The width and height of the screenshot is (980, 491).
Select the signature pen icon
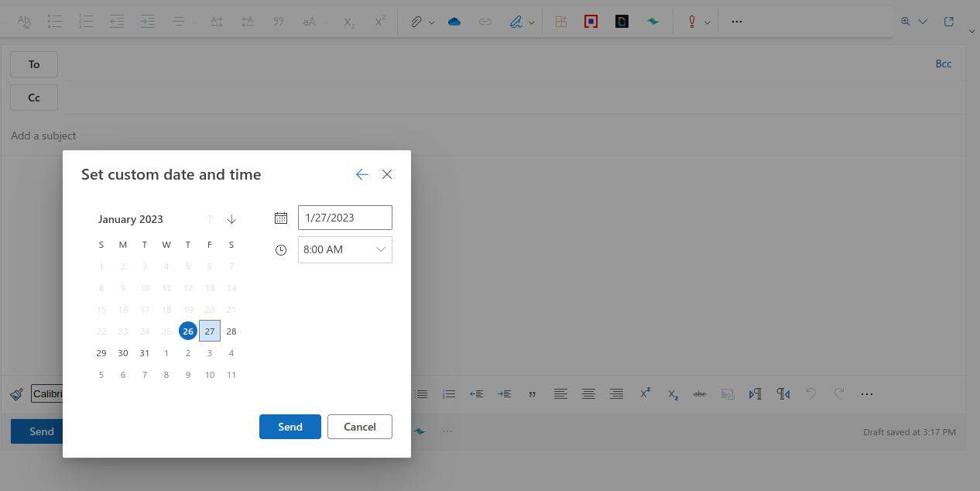(516, 21)
